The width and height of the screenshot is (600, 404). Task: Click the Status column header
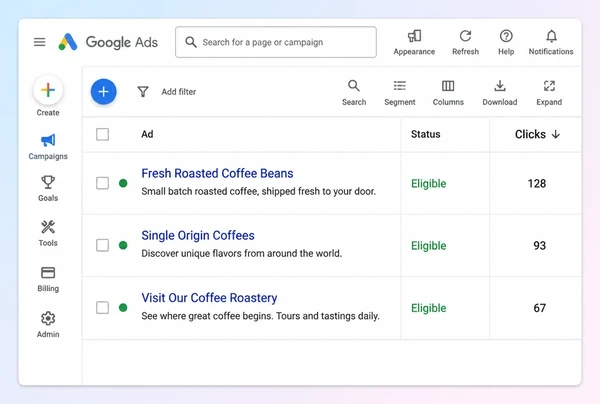(426, 134)
